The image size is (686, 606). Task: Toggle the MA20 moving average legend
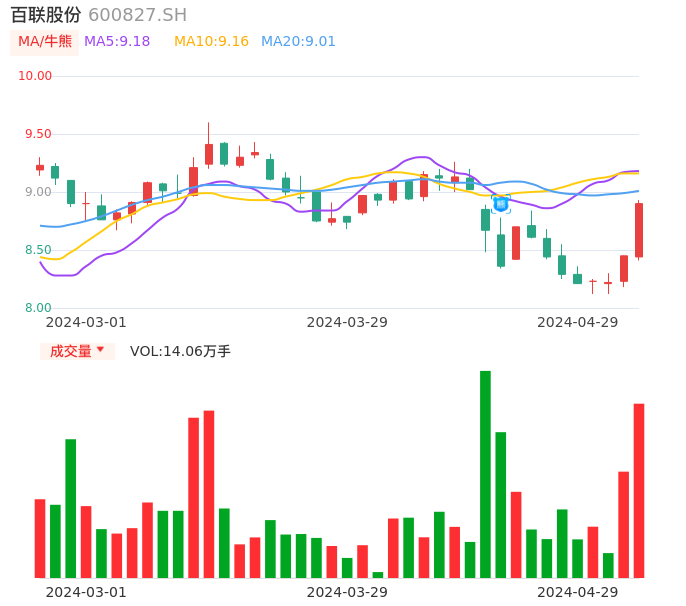298,42
